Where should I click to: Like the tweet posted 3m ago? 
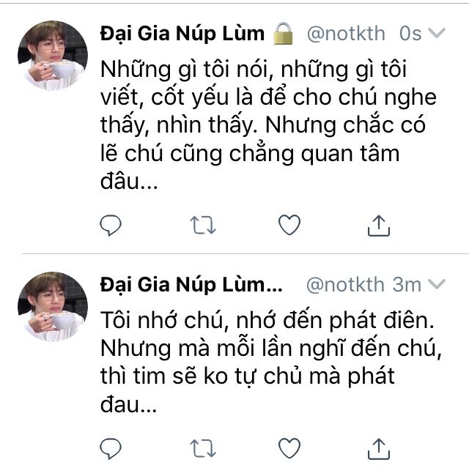coord(289,448)
